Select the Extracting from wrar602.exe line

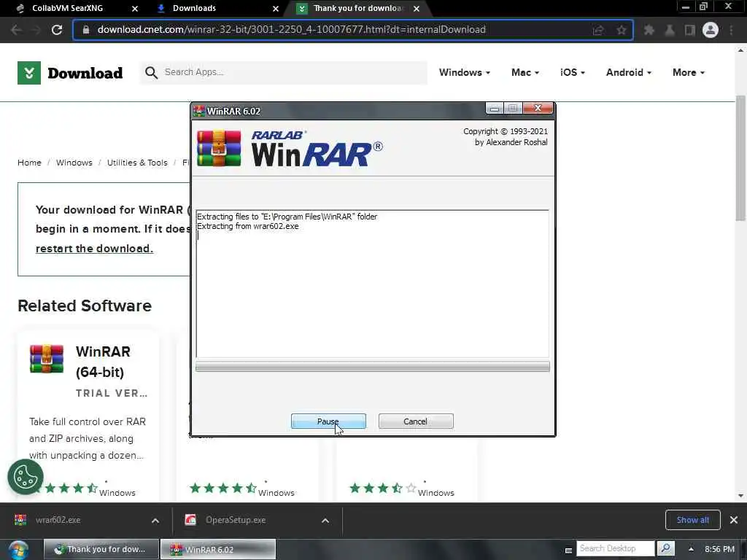[248, 226]
